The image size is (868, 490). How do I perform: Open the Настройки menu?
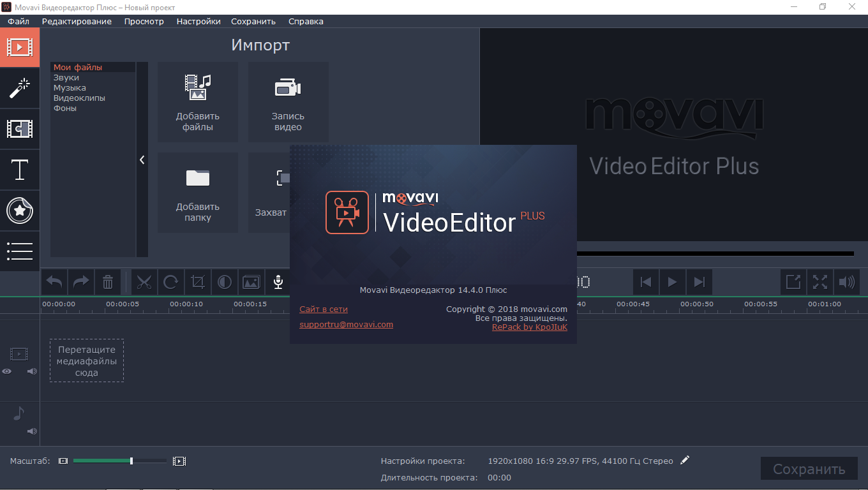pos(198,21)
